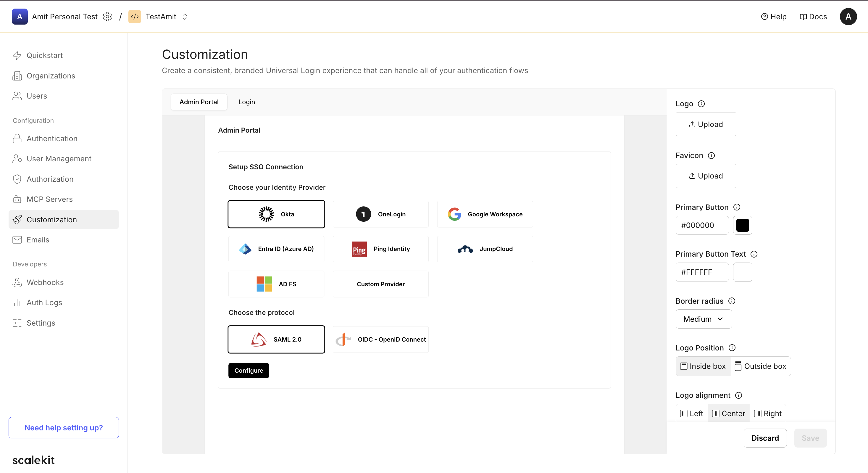Click the Organizations building icon

(x=17, y=75)
